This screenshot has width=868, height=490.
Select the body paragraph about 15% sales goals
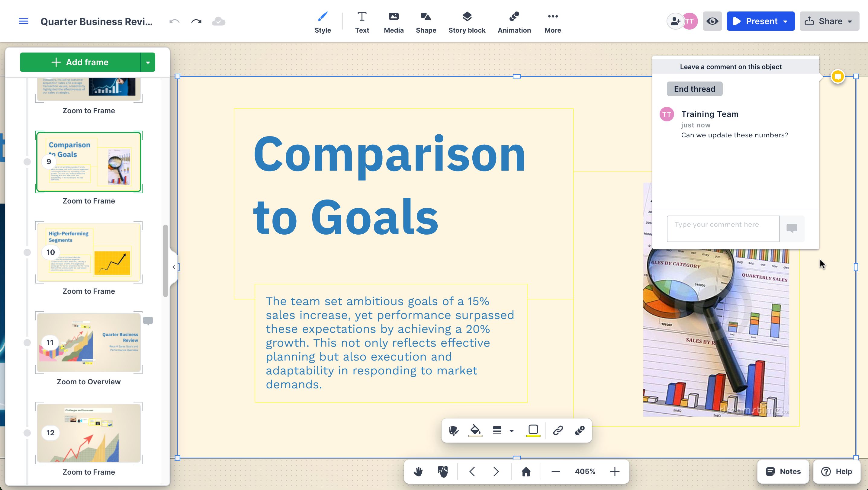(x=391, y=342)
